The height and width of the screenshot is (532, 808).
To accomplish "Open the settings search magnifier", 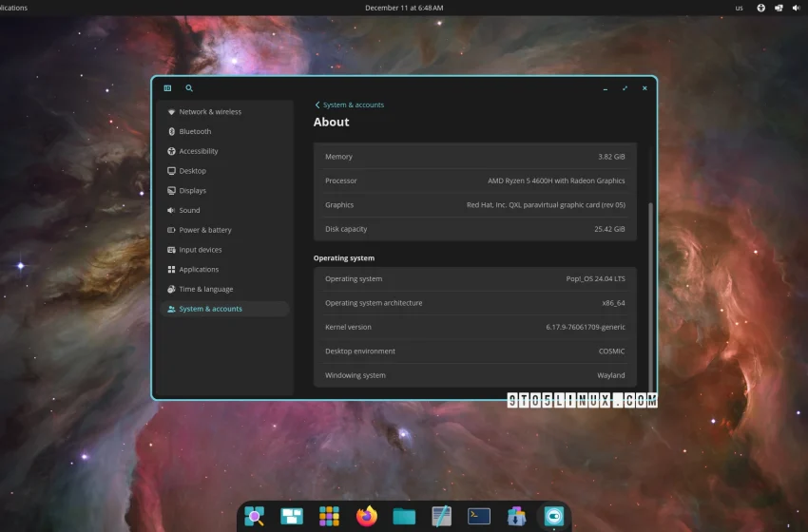I will click(x=189, y=88).
